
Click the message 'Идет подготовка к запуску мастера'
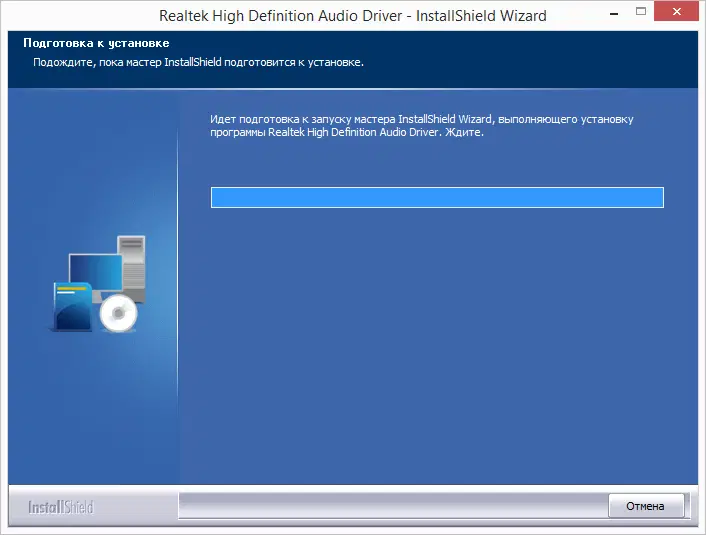303,119
